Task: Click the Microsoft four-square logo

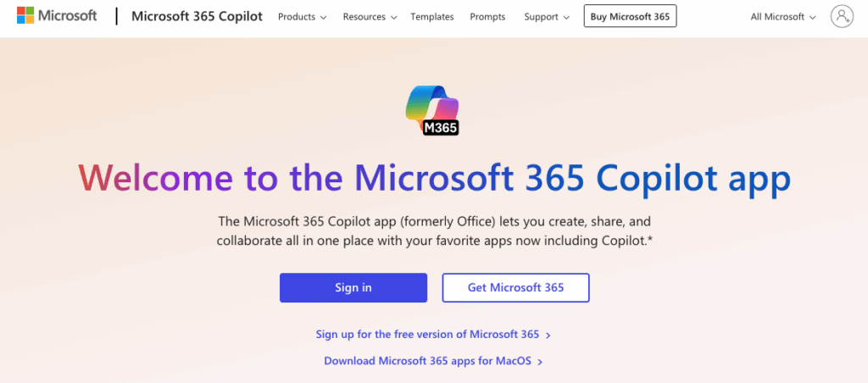Action: 26,16
